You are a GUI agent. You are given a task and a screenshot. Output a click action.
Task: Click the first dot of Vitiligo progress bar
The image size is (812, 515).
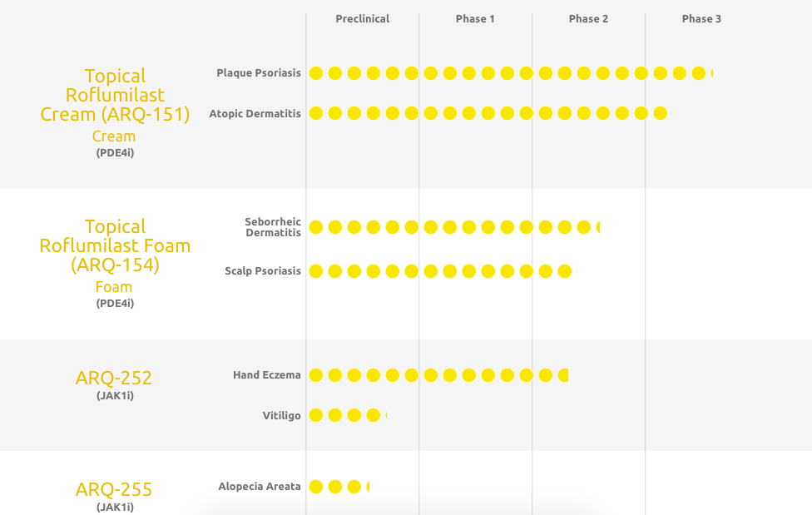click(316, 415)
